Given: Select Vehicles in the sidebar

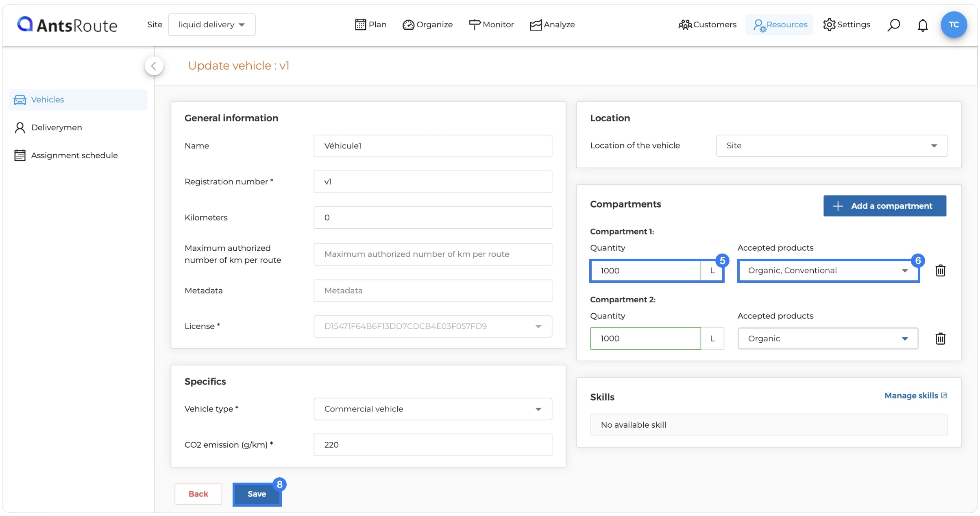Looking at the screenshot, I should (x=78, y=100).
